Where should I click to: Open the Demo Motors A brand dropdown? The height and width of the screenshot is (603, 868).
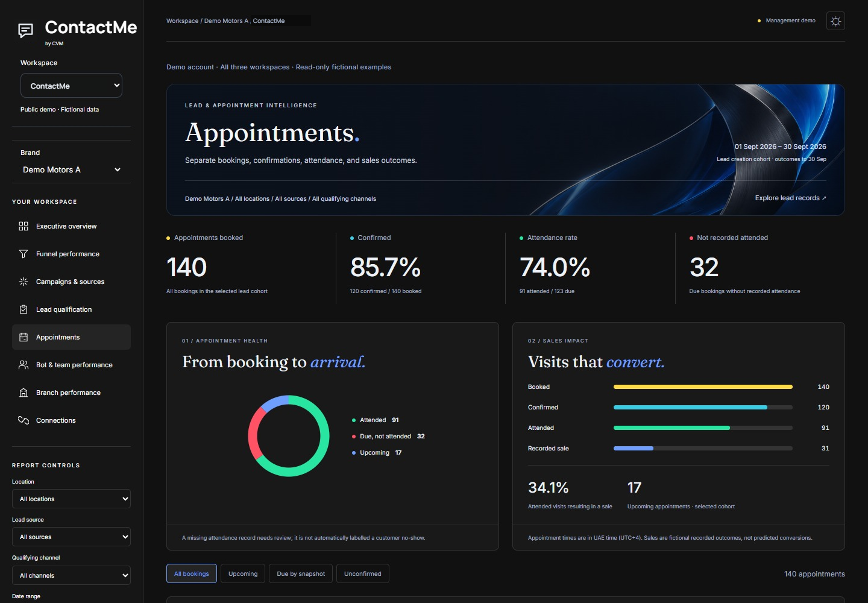71,169
